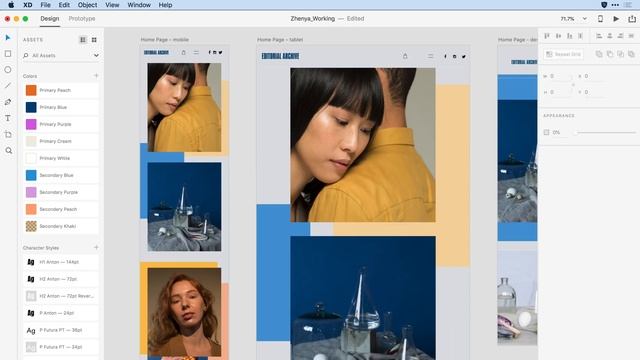Distribute selection vertically
Image resolution: width=640 pixels, height=360 pixels.
coord(580,36)
